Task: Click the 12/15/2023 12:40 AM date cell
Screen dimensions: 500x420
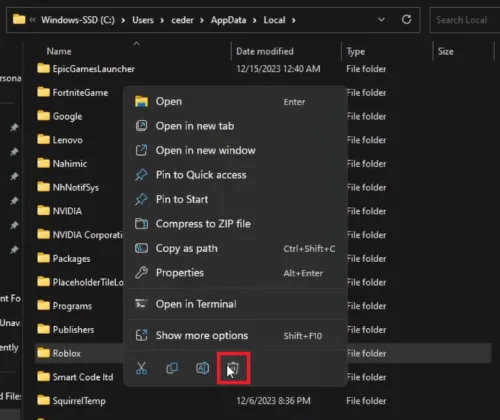Action: tap(278, 69)
